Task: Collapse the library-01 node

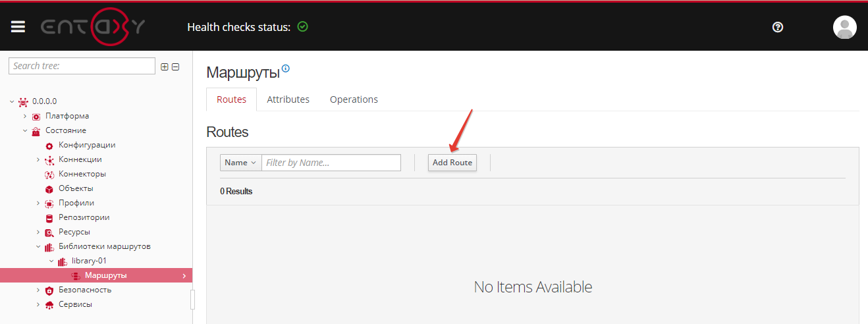Action: [x=51, y=261]
